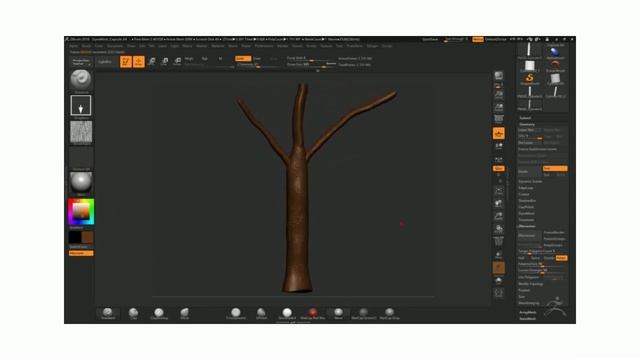Viewport: 640px width, 360px height.
Task: Toggle the orange Menus button
Action: (478, 39)
